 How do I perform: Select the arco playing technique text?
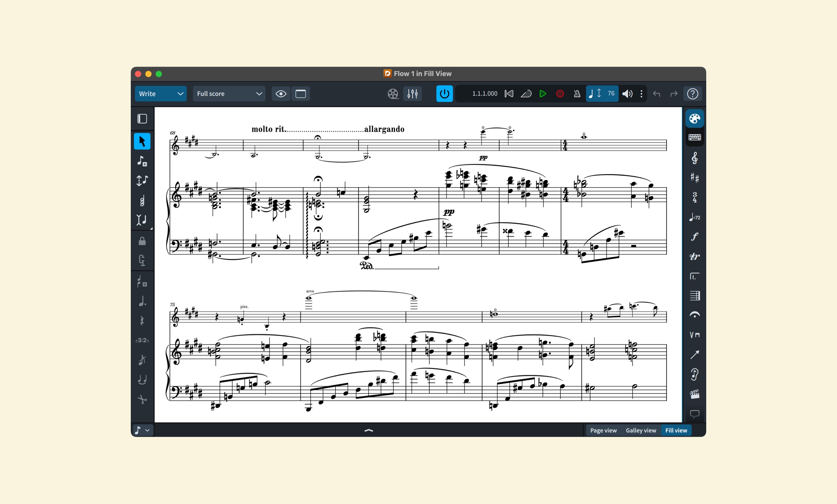click(x=310, y=292)
